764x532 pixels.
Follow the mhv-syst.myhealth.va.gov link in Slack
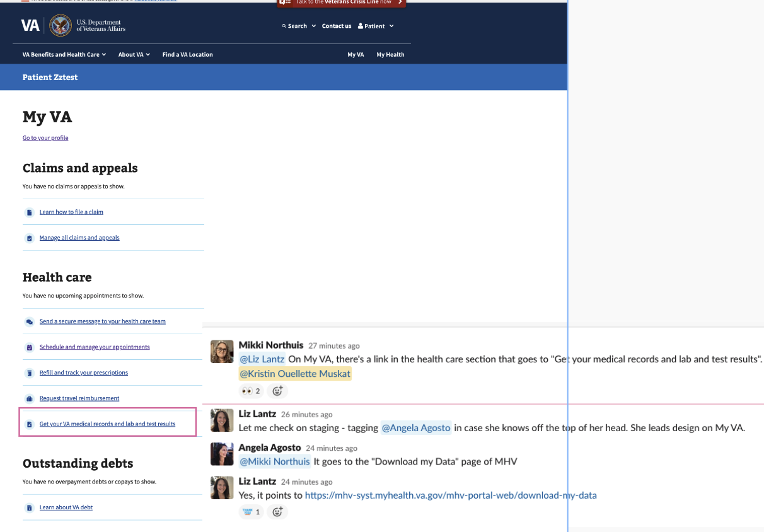(x=451, y=495)
